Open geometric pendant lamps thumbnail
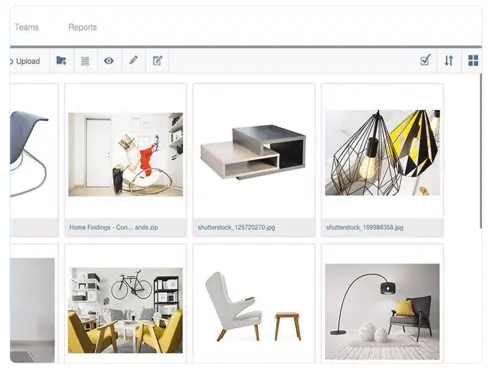Screen dimensions: 492x378 pos(382,153)
